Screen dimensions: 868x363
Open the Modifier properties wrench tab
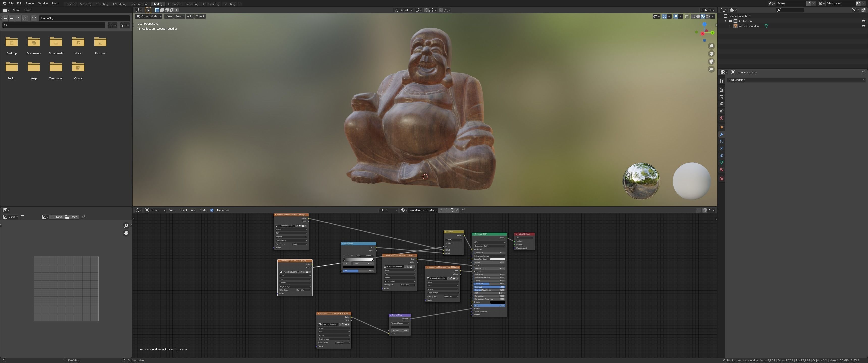pos(721,134)
